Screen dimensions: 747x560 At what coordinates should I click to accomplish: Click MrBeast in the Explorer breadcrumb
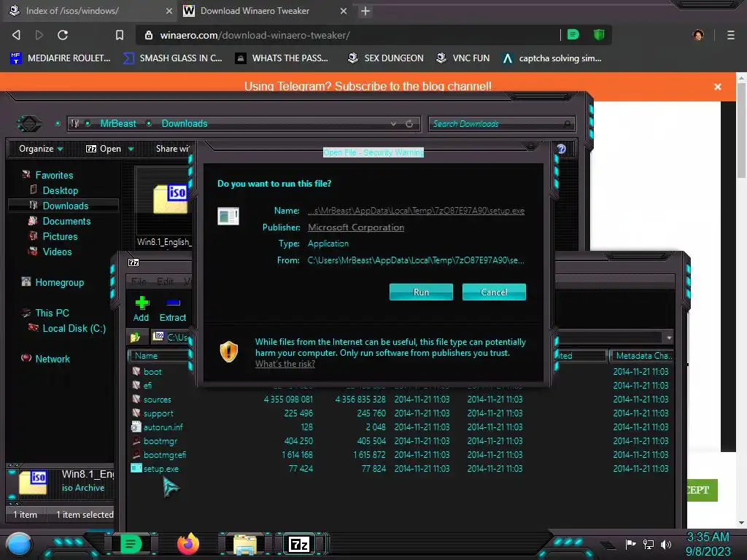click(x=118, y=123)
